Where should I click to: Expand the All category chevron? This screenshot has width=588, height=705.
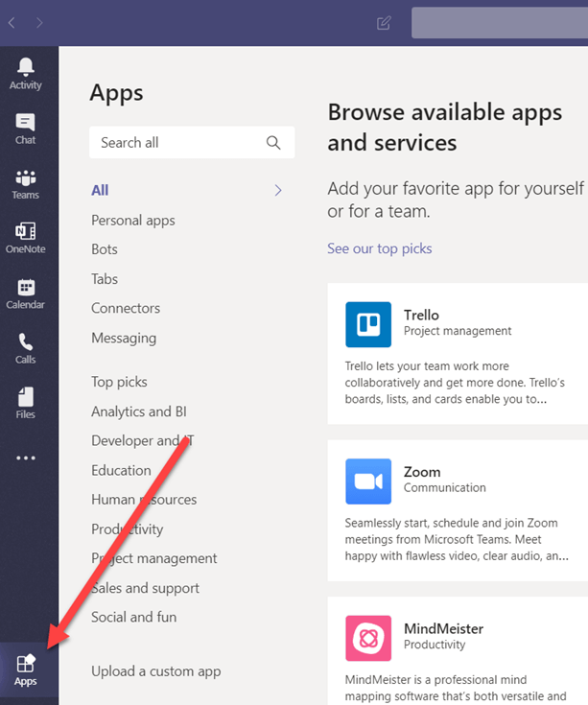[278, 190]
